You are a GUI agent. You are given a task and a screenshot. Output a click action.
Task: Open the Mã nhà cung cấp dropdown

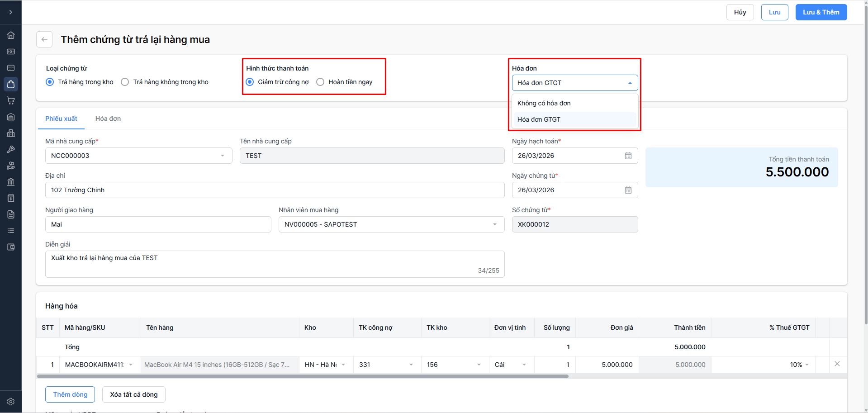[138, 156]
